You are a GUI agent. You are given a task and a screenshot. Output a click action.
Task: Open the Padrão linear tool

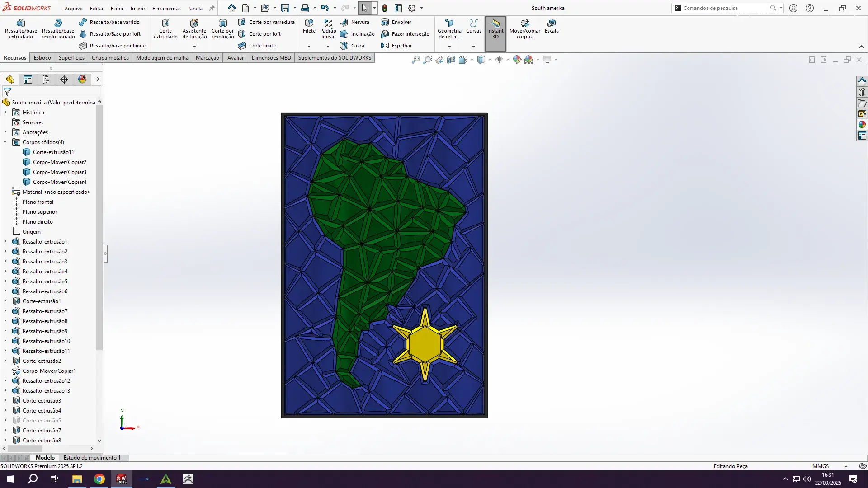328,29
